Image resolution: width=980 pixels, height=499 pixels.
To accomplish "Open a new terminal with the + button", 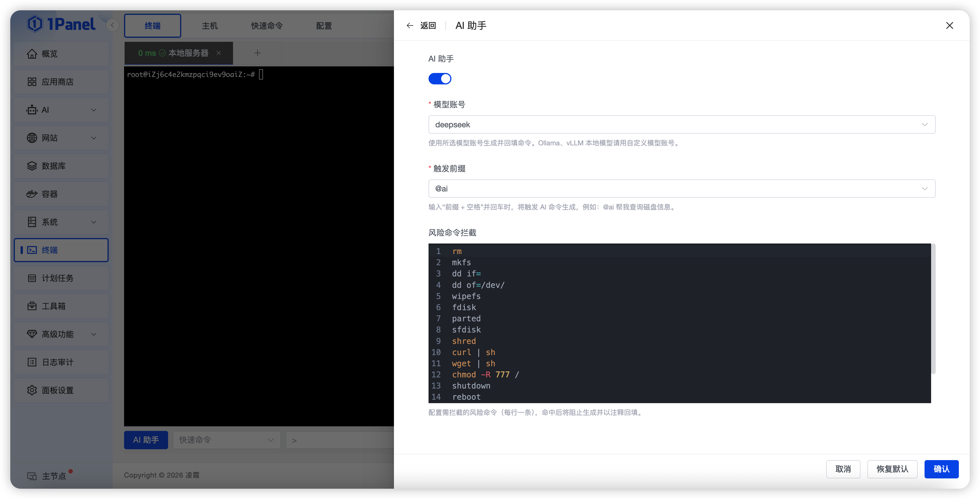I will (258, 53).
